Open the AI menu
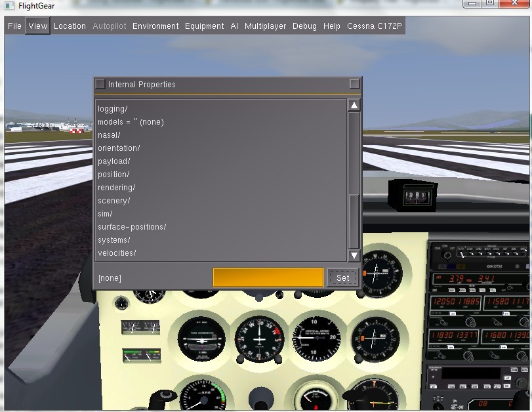This screenshot has height=412, width=532. tap(234, 26)
